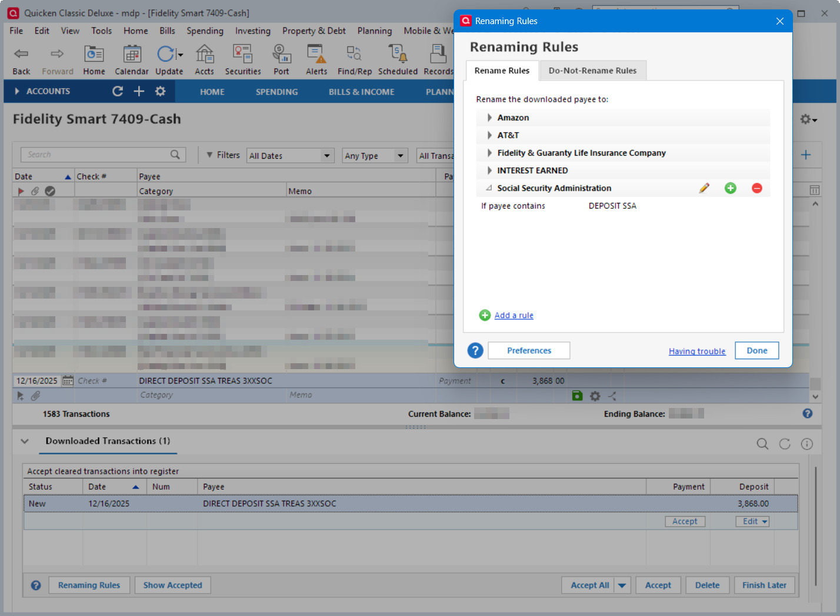Click the Finish Later button
This screenshot has width=840, height=616.
point(765,585)
